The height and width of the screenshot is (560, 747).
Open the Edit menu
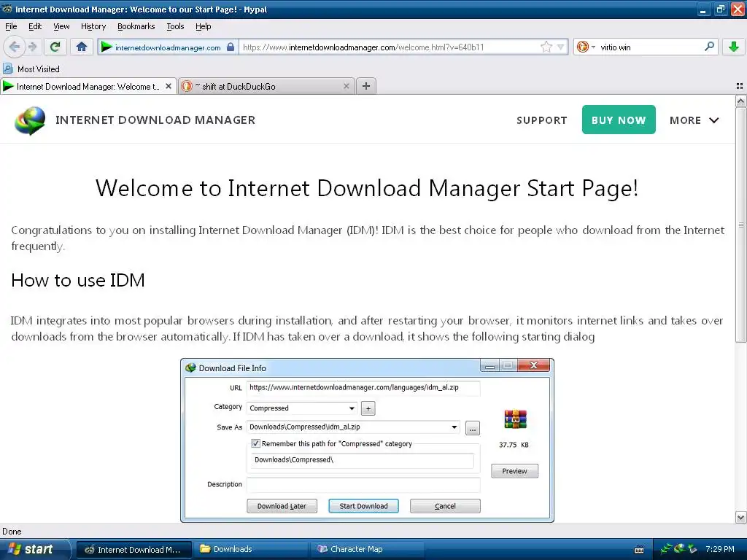pyautogui.click(x=35, y=27)
